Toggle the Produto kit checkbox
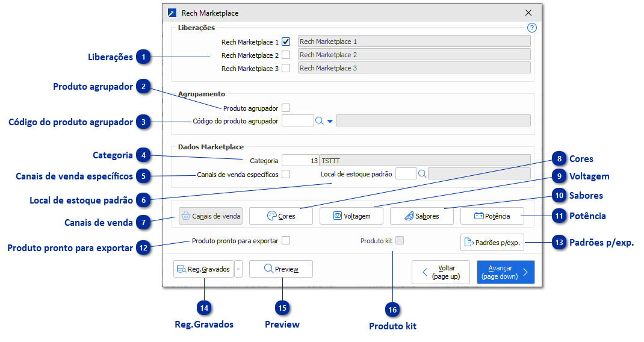This screenshot has width=644, height=342. pos(399,240)
